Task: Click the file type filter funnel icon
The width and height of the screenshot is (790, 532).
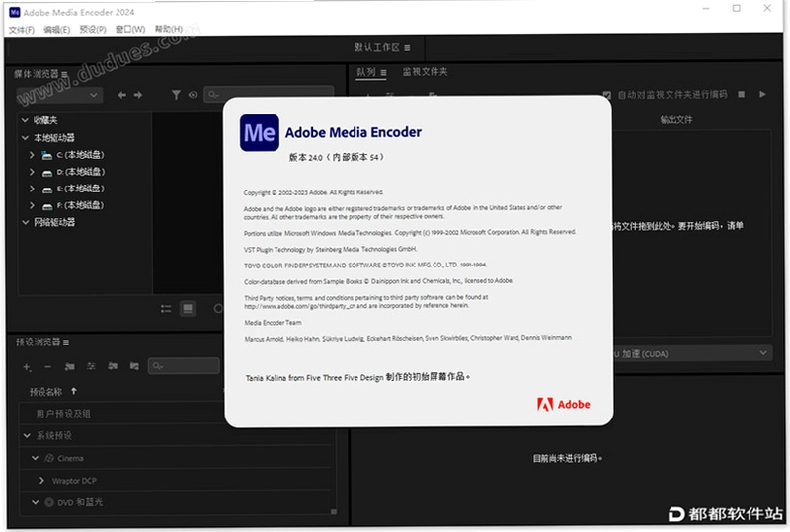Action: coord(176,95)
